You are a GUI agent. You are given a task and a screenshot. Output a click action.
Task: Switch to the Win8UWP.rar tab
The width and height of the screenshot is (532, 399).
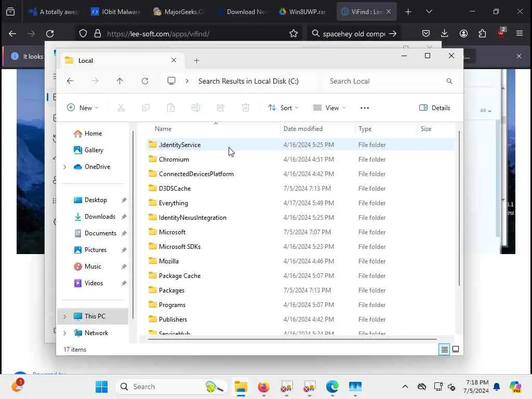pos(302,11)
